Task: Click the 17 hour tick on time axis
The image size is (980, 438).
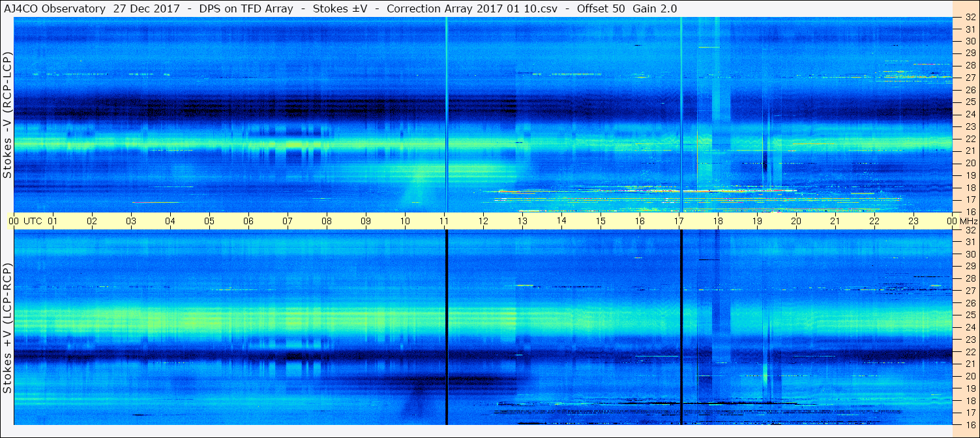Action: coord(679,221)
